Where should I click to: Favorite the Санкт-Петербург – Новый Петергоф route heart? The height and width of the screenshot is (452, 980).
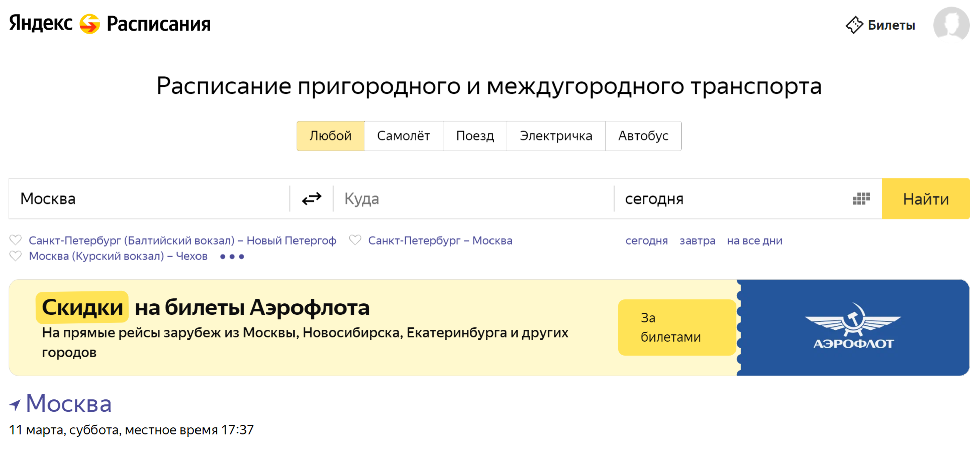(16, 240)
